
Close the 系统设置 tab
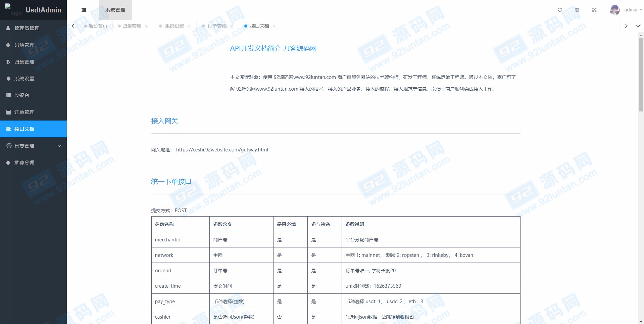point(189,26)
